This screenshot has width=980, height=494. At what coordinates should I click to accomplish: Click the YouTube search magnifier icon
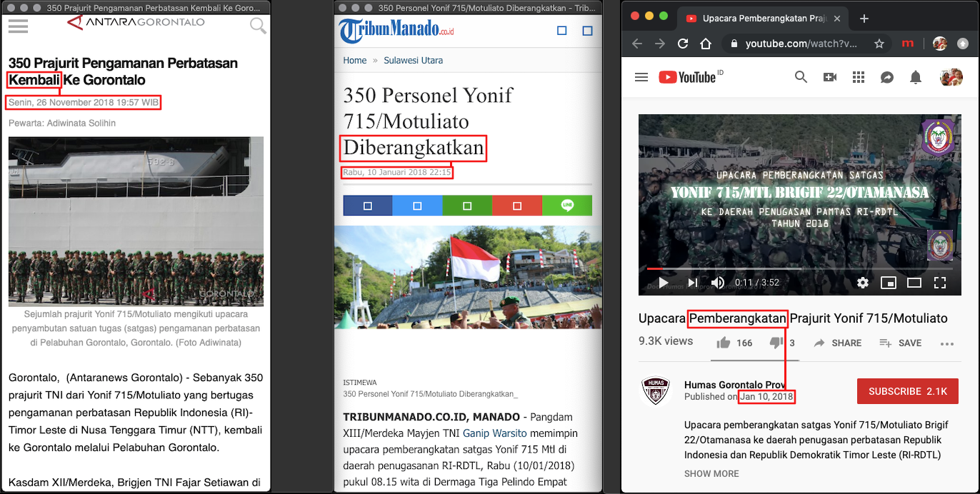[801, 77]
